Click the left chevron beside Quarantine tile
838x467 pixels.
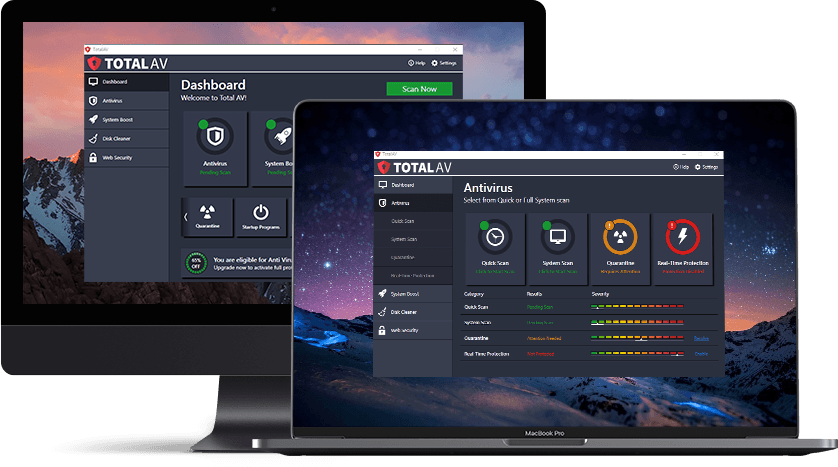[184, 215]
